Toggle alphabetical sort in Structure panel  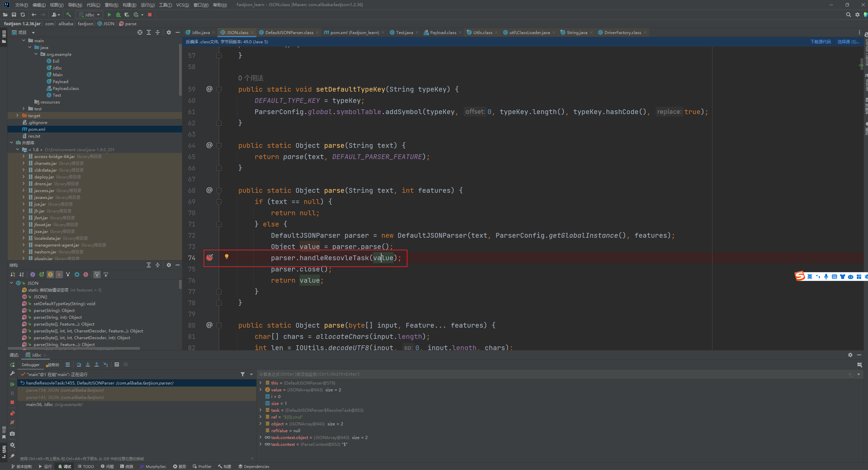(x=21, y=275)
